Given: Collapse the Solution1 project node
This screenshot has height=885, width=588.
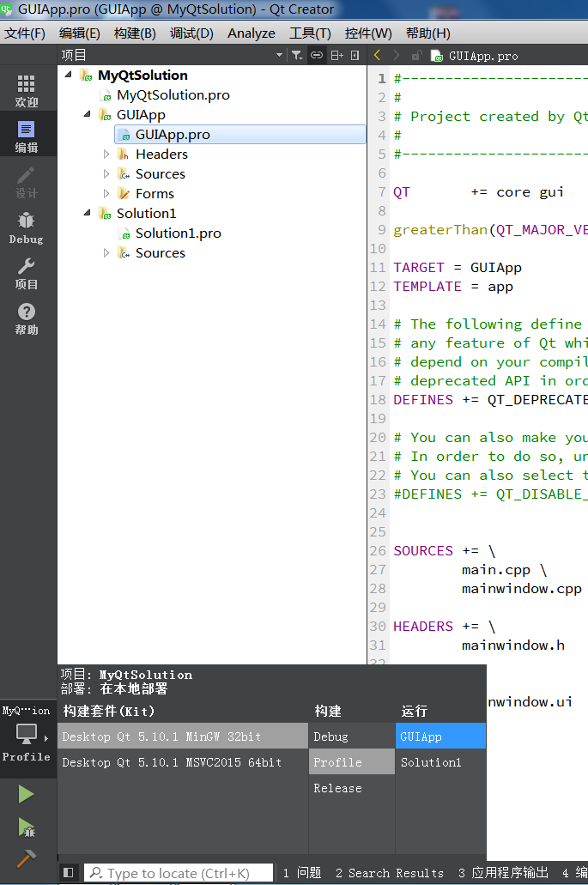Looking at the screenshot, I should click(87, 213).
